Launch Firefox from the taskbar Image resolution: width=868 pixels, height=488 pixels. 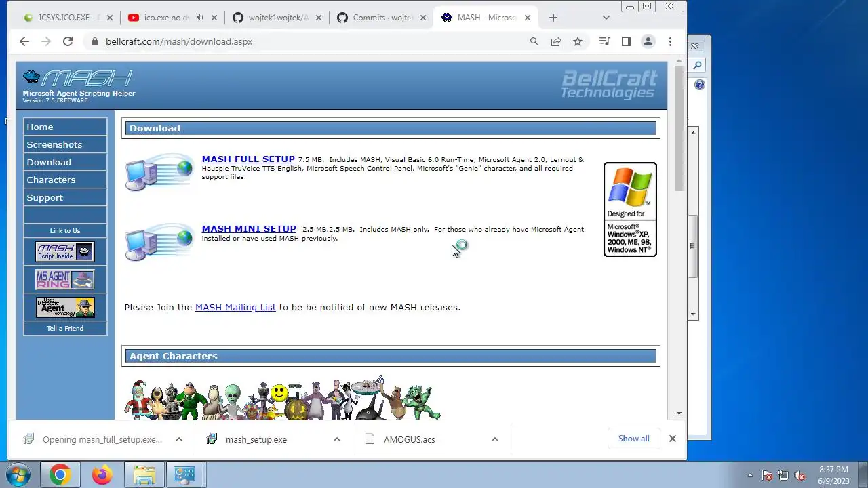click(x=102, y=474)
